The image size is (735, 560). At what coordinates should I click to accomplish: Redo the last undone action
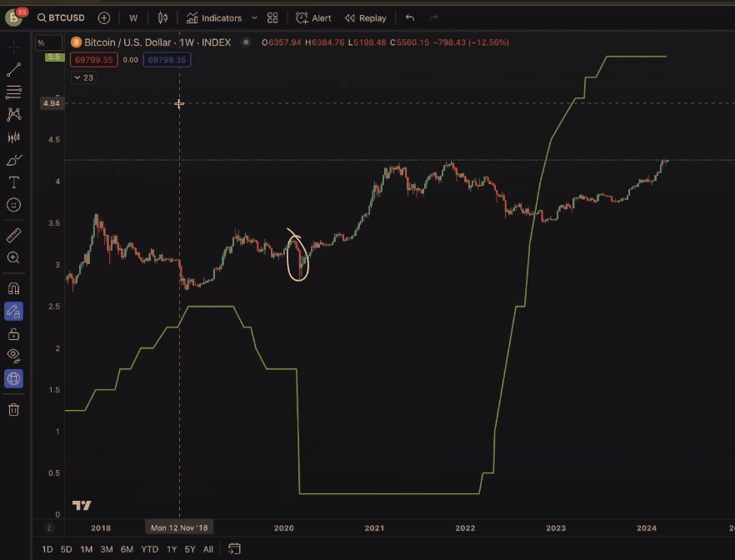pos(433,17)
